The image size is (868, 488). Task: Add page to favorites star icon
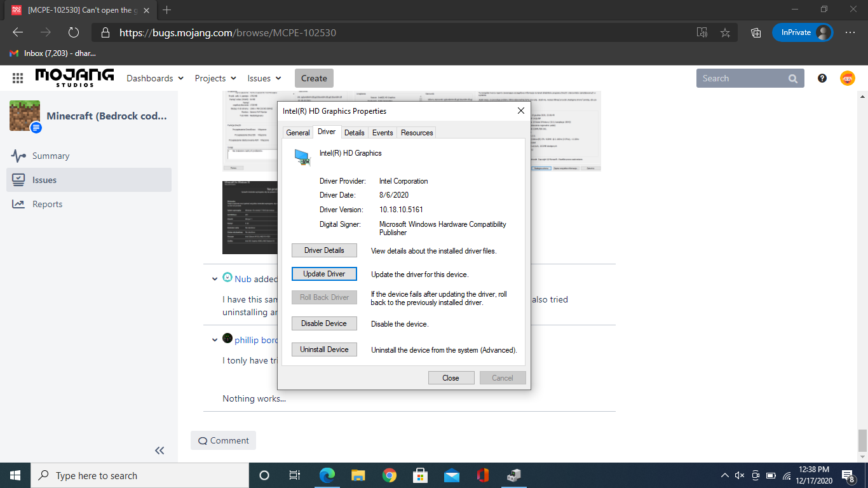click(725, 32)
